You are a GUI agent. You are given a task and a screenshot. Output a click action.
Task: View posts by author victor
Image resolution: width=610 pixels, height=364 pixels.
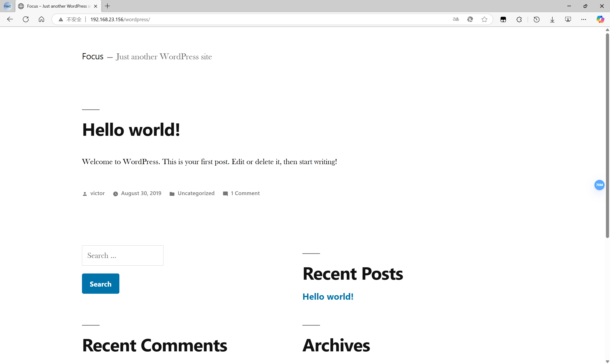pyautogui.click(x=97, y=193)
